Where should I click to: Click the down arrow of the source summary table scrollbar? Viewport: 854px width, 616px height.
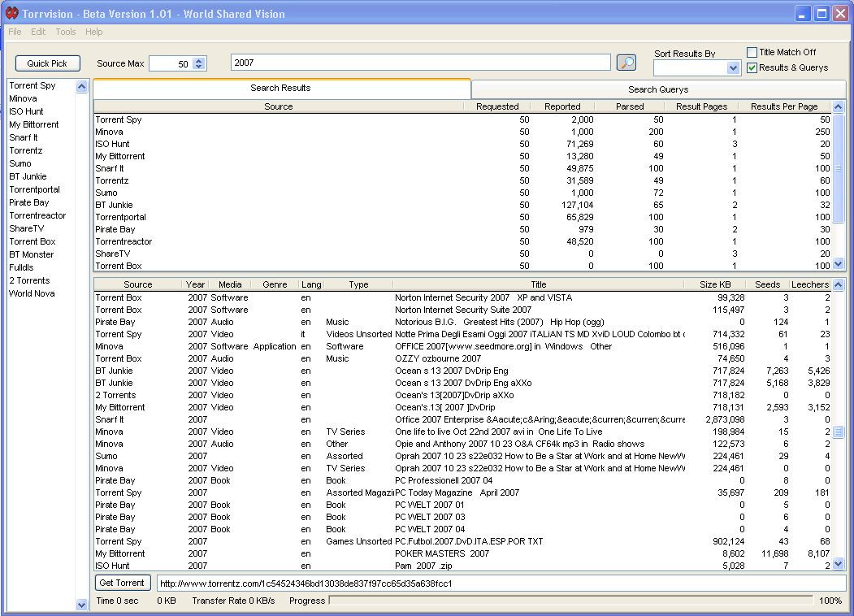click(839, 264)
